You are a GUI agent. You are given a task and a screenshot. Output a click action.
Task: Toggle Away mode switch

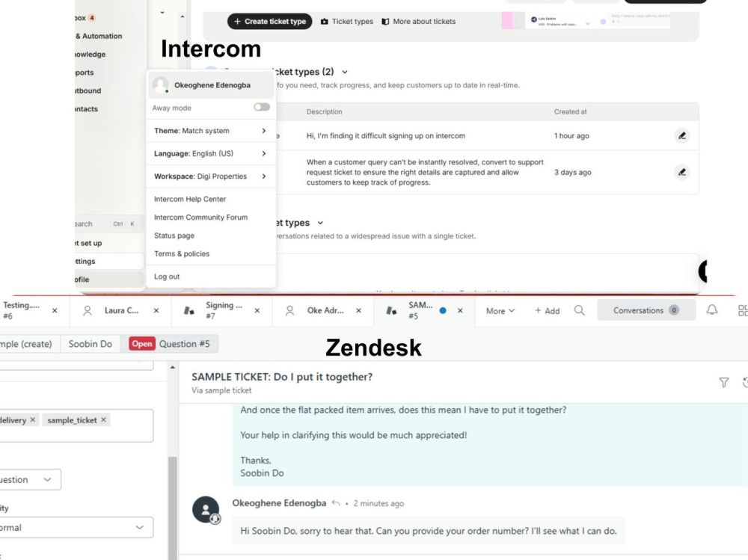click(261, 108)
